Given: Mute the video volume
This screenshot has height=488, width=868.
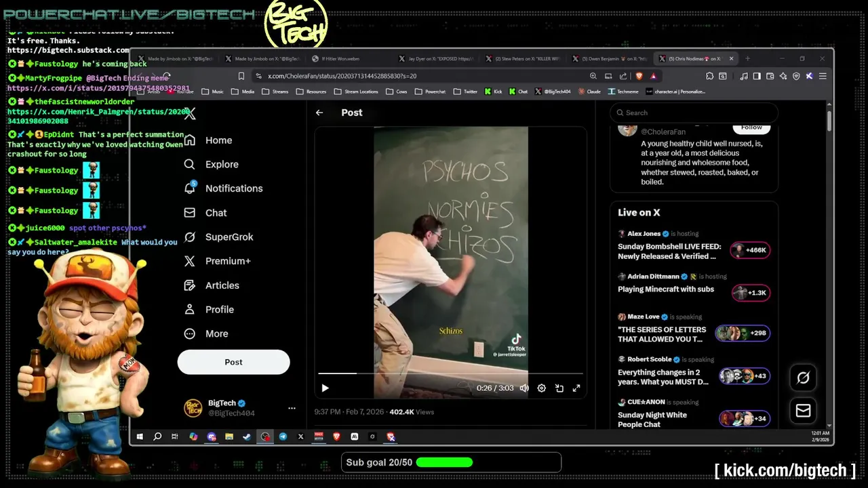Looking at the screenshot, I should pyautogui.click(x=524, y=388).
